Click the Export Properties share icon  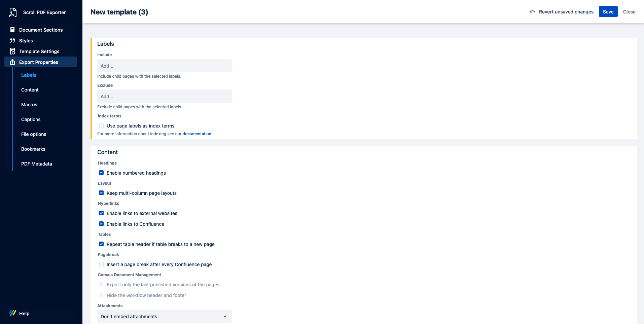pos(12,62)
